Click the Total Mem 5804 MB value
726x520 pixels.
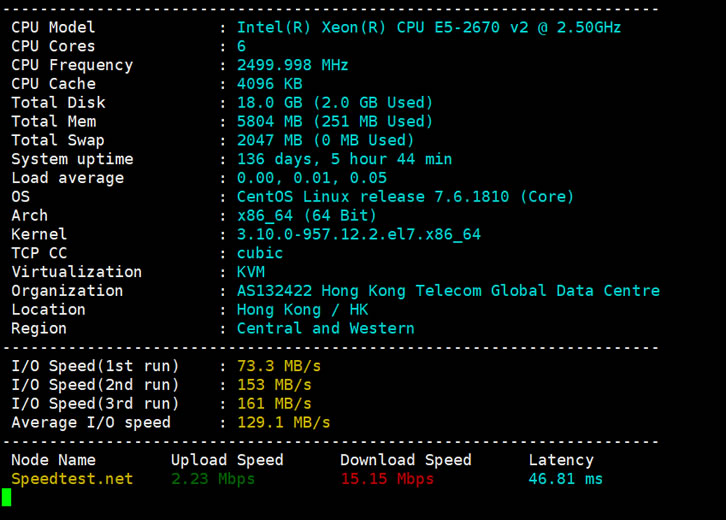click(334, 121)
